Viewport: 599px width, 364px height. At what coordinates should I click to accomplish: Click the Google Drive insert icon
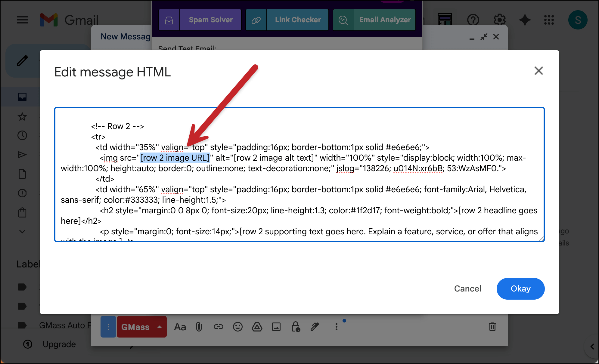click(257, 327)
